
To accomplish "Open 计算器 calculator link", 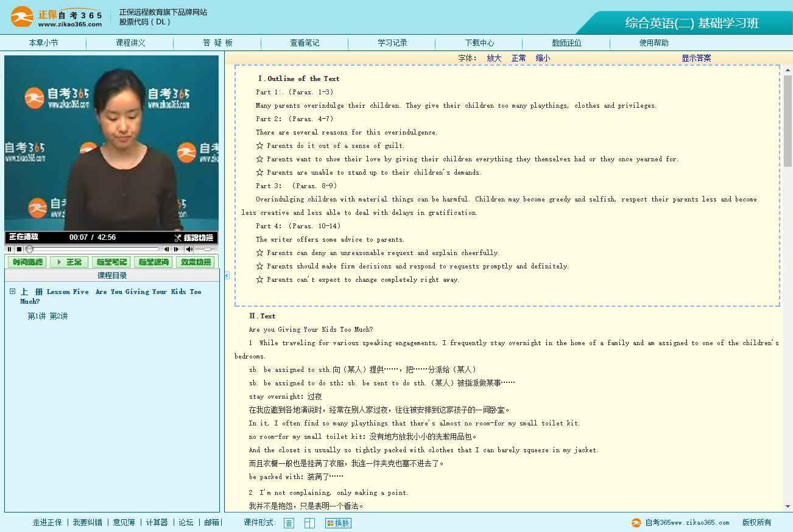I will pyautogui.click(x=157, y=522).
